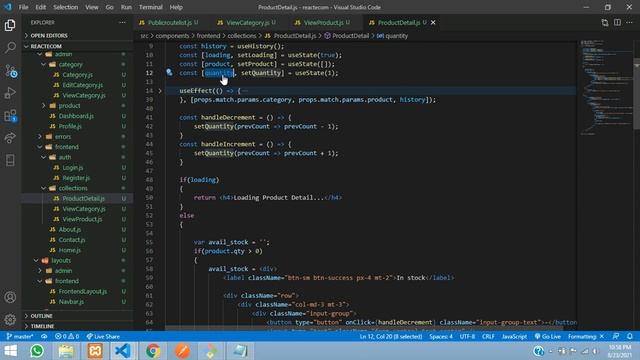The width and height of the screenshot is (640, 360).
Task: Change language mode via JavaScript status item
Action: click(x=514, y=336)
